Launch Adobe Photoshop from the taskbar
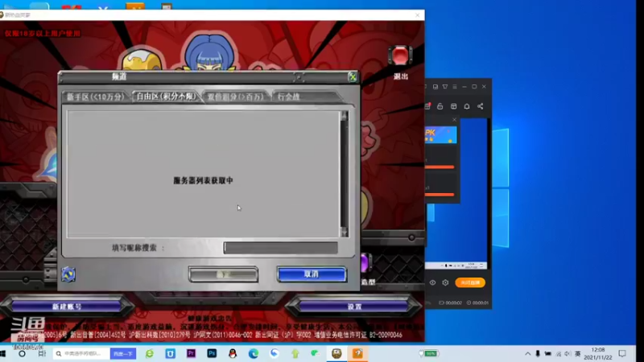 (212, 353)
